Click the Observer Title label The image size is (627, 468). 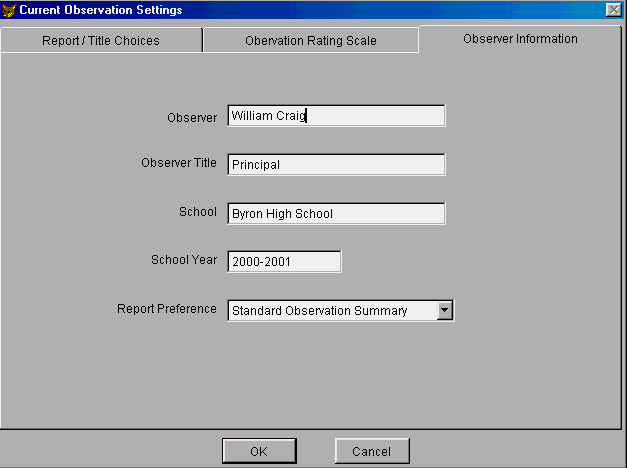point(179,163)
